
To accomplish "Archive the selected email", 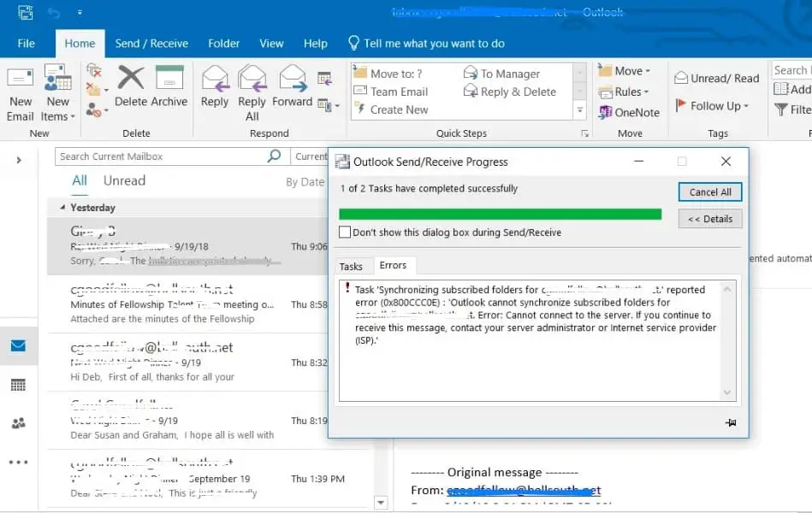I will point(169,86).
